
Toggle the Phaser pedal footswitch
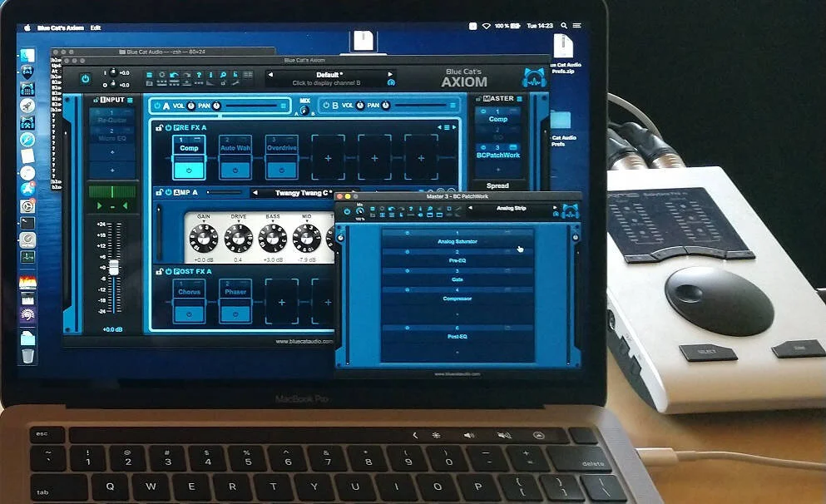coord(235,314)
